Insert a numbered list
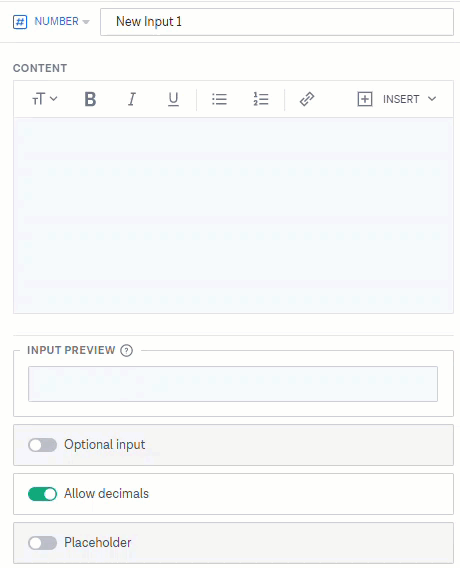Viewport: 460px width, 568px height. tap(261, 99)
